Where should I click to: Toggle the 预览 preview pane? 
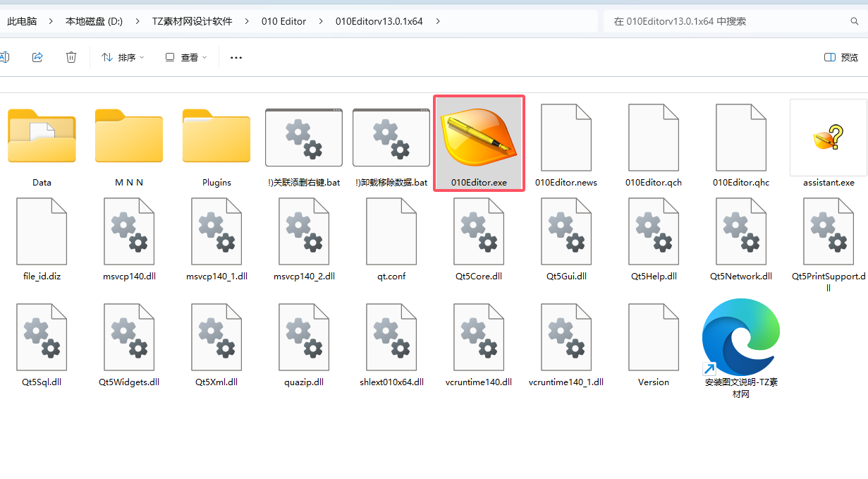click(841, 57)
